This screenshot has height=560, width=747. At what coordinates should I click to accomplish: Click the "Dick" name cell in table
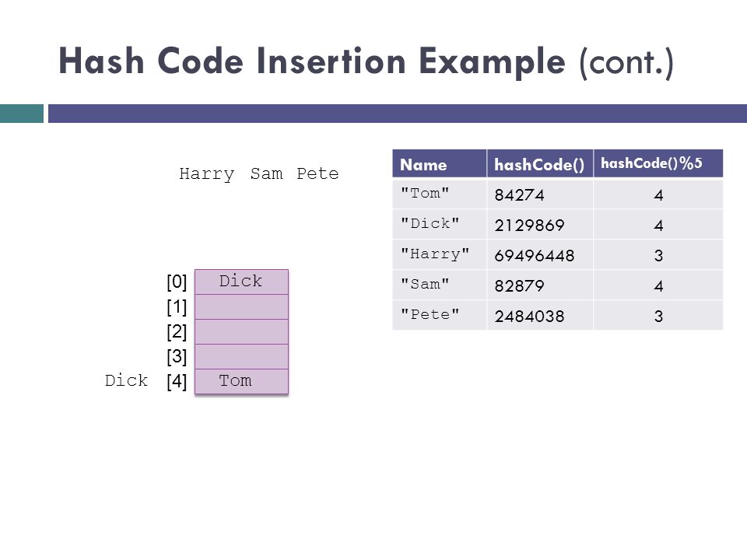coord(439,224)
